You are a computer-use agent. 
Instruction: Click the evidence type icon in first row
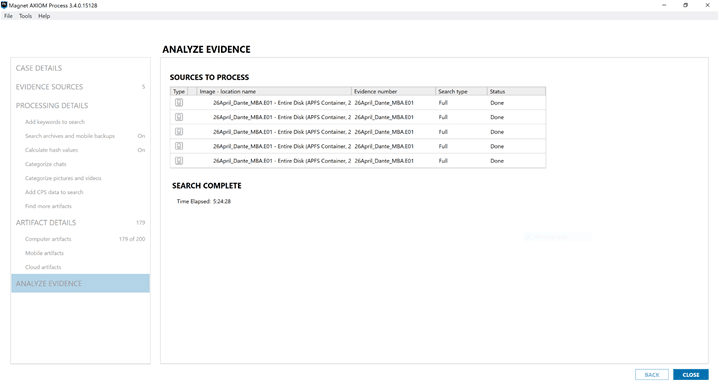point(179,103)
